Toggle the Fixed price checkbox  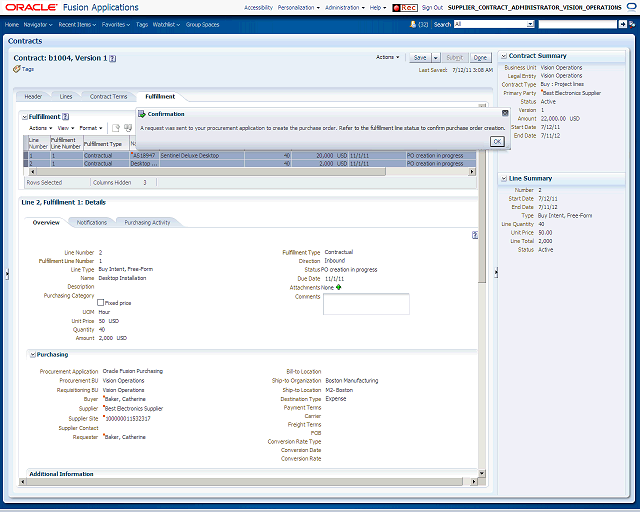point(100,303)
